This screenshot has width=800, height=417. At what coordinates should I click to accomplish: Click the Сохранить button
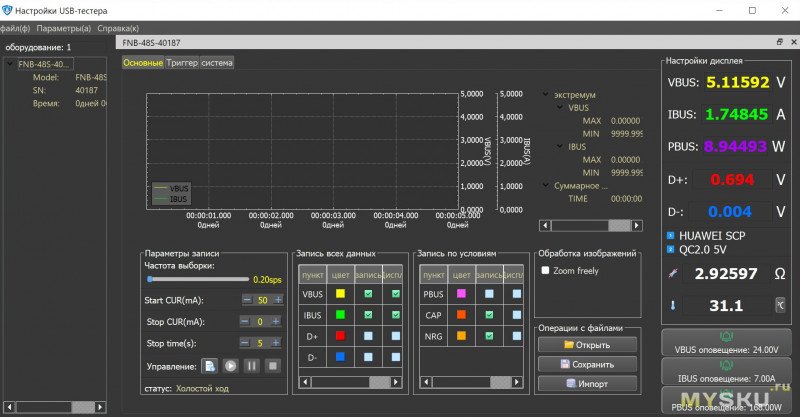point(587,364)
